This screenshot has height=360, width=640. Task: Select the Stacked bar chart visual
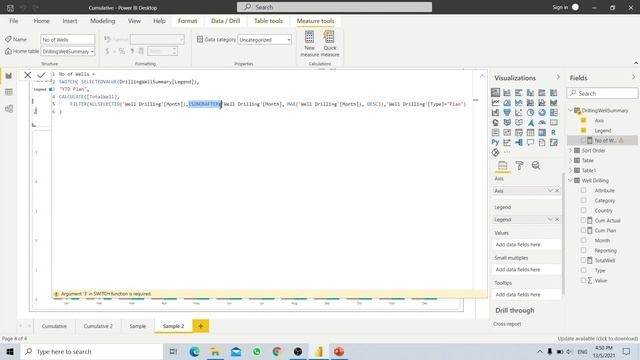tap(495, 93)
